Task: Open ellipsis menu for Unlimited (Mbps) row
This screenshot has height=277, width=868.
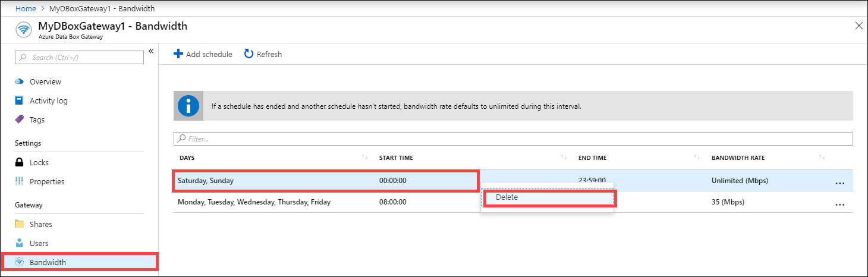Action: click(839, 182)
